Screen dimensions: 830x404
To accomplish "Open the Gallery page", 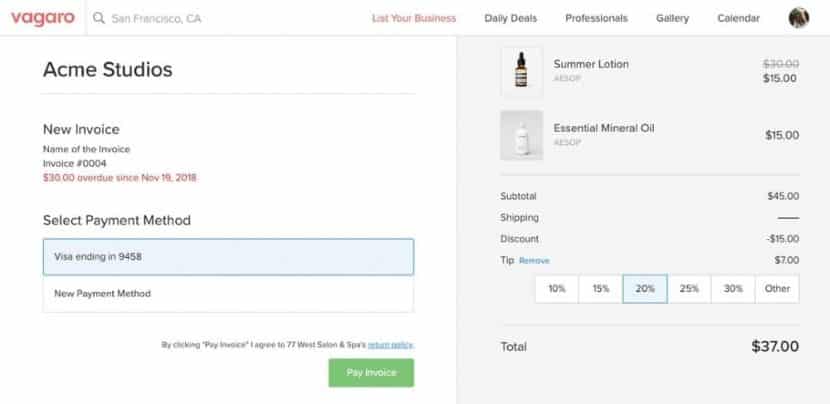I will coord(672,18).
